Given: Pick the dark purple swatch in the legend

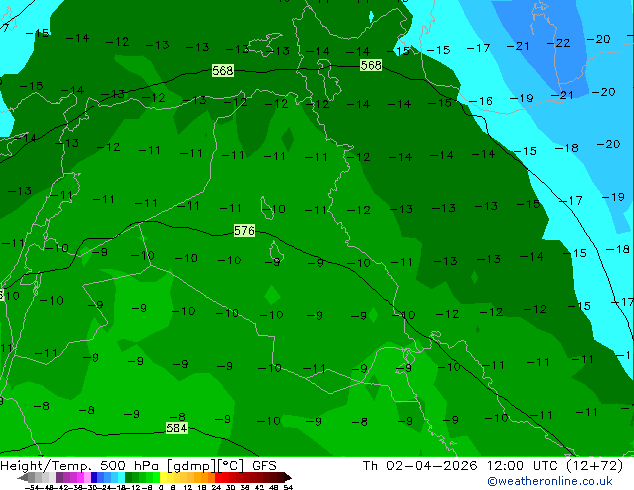Looking at the screenshot, I should coord(59,477).
